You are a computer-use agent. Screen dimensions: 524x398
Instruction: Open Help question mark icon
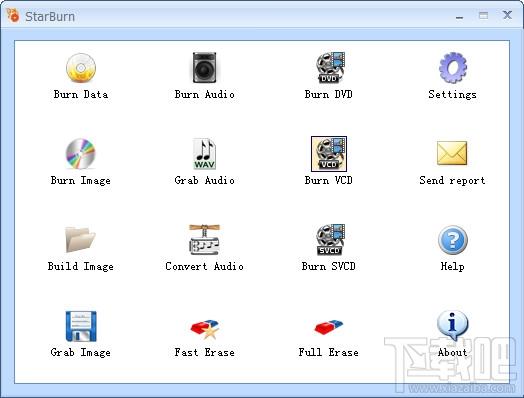pyautogui.click(x=453, y=240)
